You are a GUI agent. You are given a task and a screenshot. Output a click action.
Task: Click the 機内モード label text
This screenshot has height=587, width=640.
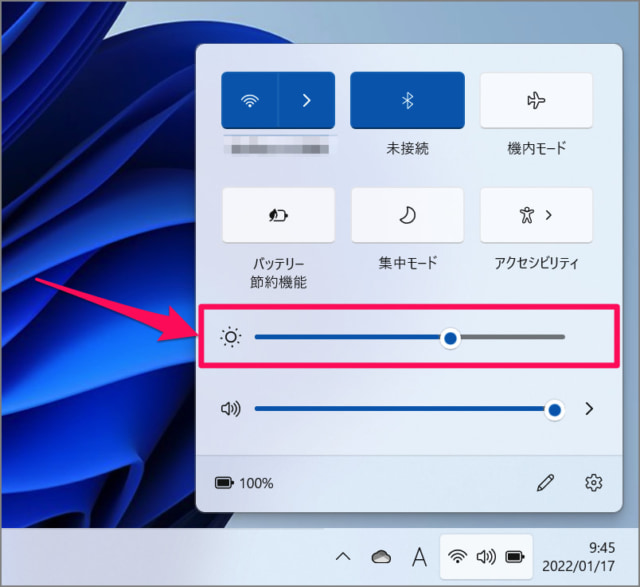pyautogui.click(x=536, y=149)
